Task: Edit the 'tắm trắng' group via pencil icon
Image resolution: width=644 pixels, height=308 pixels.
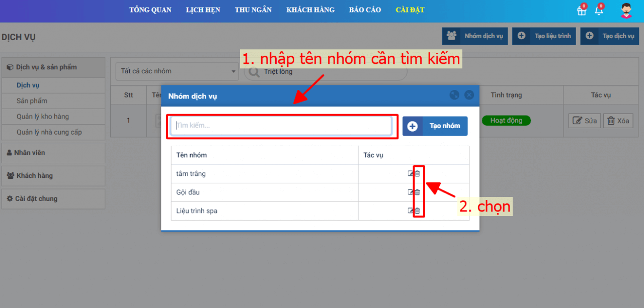Action: (411, 174)
